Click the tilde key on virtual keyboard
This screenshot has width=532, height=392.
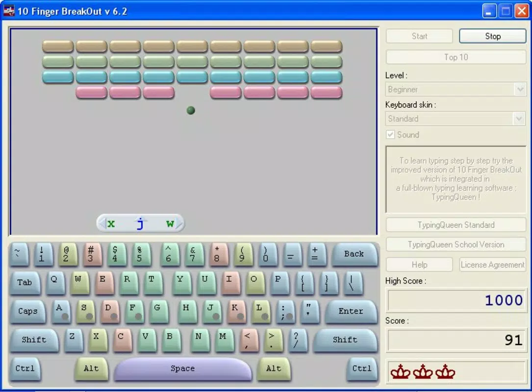pyautogui.click(x=18, y=254)
